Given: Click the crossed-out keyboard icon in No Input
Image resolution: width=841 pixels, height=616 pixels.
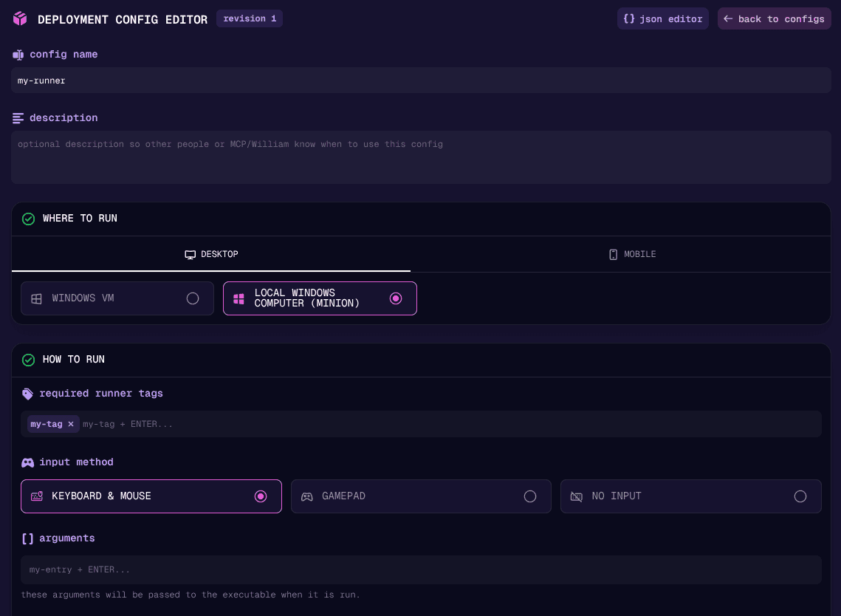Looking at the screenshot, I should click(x=577, y=496).
